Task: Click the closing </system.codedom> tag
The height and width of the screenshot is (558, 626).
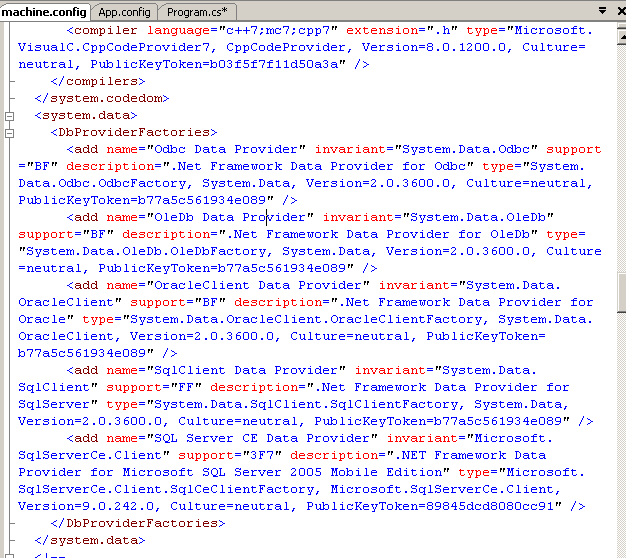Action: [100, 98]
